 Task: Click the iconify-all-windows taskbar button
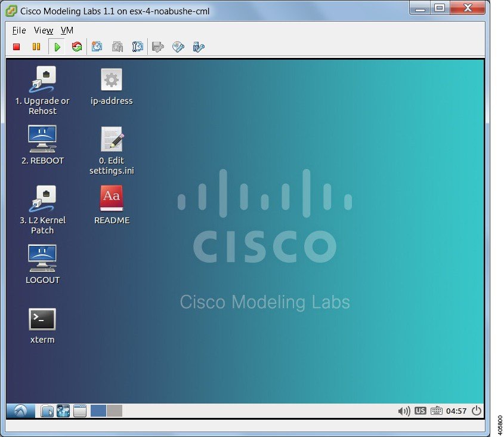coord(79,411)
